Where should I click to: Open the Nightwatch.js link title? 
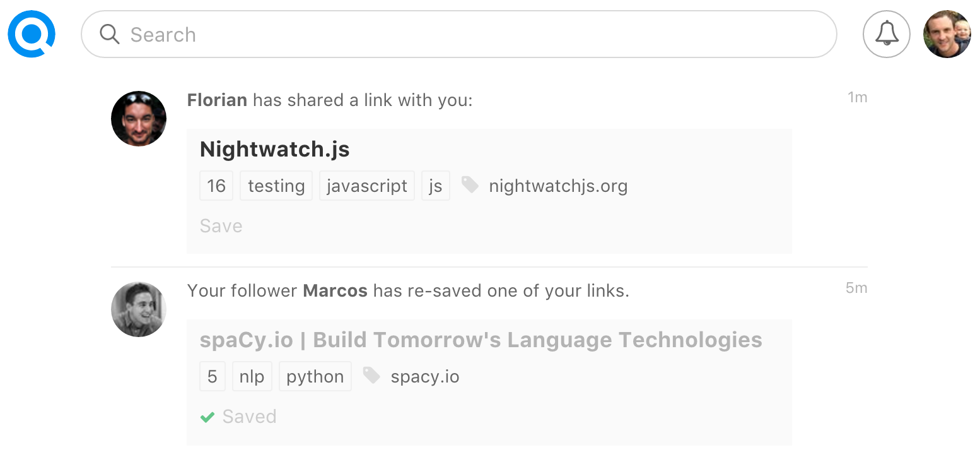(x=274, y=150)
